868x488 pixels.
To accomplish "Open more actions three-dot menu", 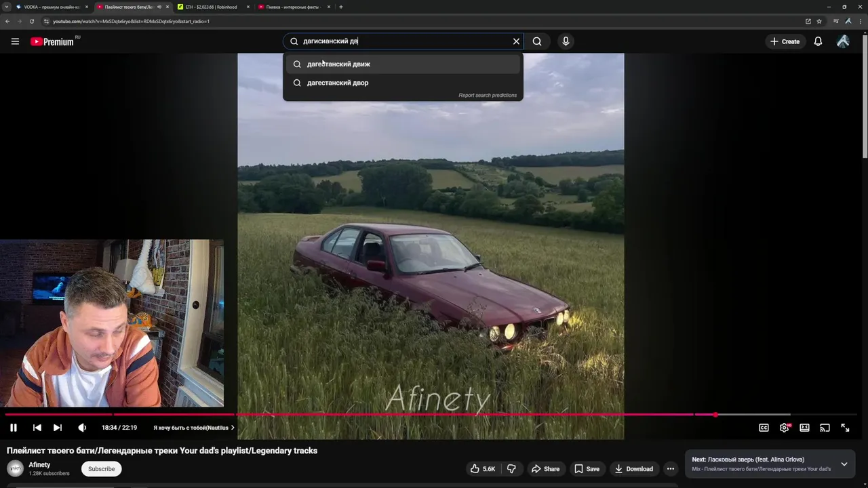I will pyautogui.click(x=671, y=469).
